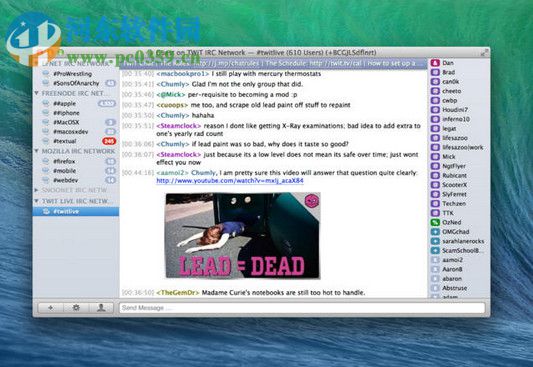Select user lifesazoo|work in the member list
This screenshot has width=533, height=367.
[x=463, y=147]
